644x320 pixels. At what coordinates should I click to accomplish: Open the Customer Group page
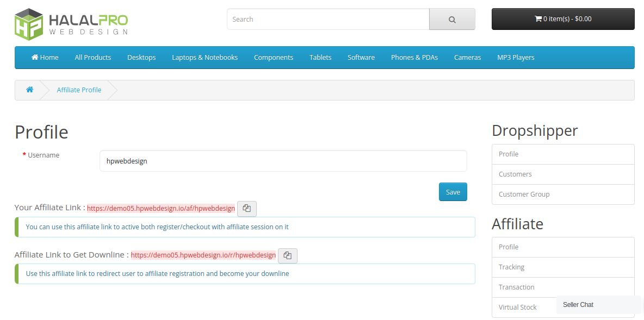[x=524, y=194]
